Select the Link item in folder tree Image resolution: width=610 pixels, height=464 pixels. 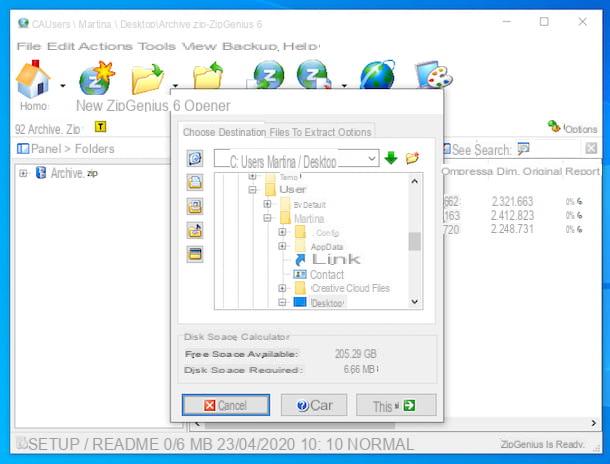click(336, 259)
